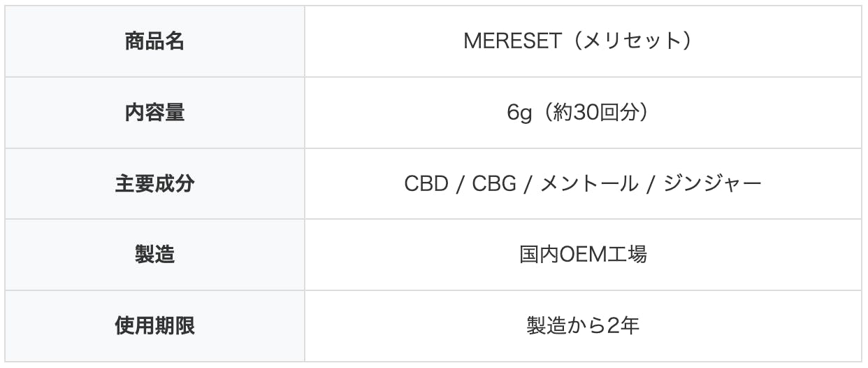Click the 6g quantity text
Viewport: 868px width, 368px height.
pos(520,113)
